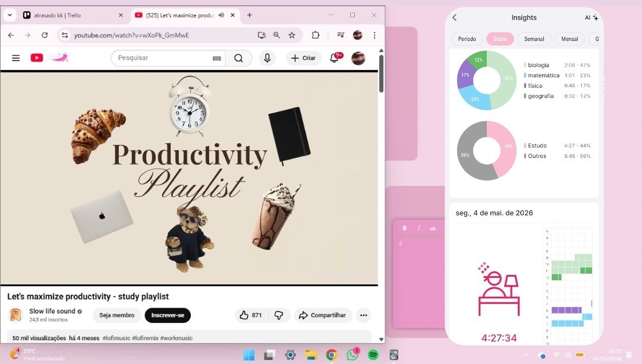Open the #workmusic hashtag link
The image size is (642, 364).
(177, 338)
